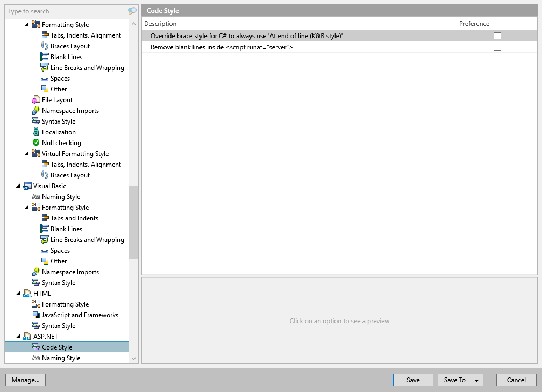
Task: Select Tabs, Indents, Alignment under Virtual Formatting Style
Action: [85, 164]
